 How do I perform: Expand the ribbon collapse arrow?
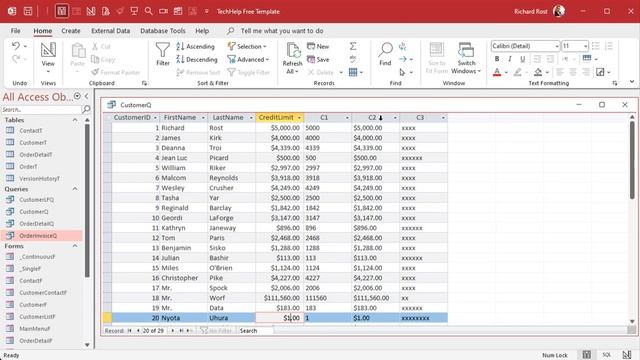(632, 82)
